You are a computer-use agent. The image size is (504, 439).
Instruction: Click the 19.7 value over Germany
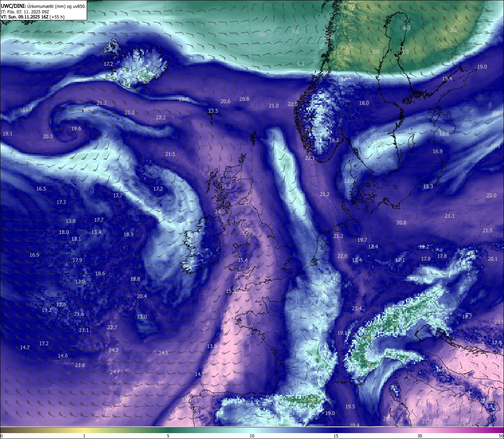pos(362,240)
